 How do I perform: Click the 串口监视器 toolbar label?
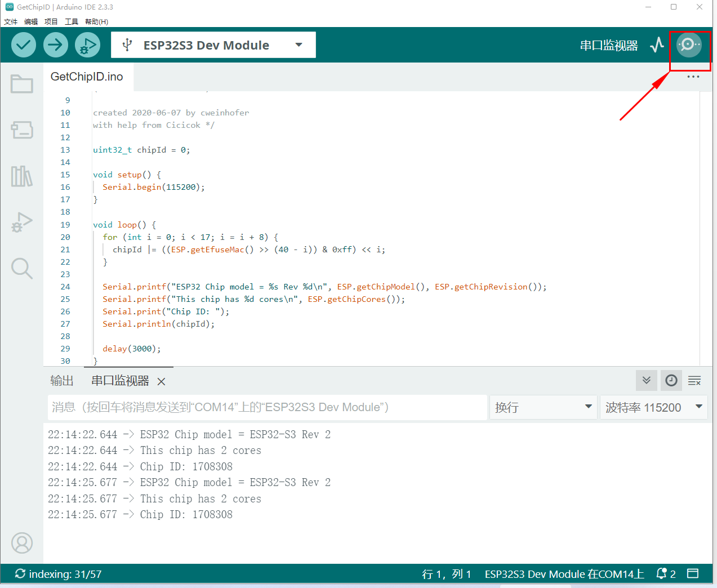pyautogui.click(x=609, y=45)
